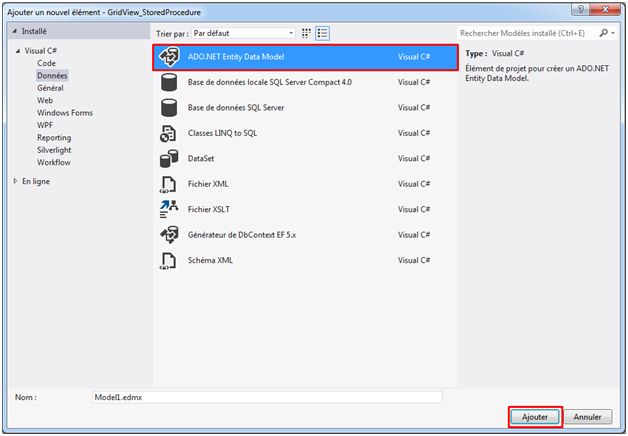Viewport: 628px width, 436px height.
Task: Expand the En ligne section
Action: [16, 181]
